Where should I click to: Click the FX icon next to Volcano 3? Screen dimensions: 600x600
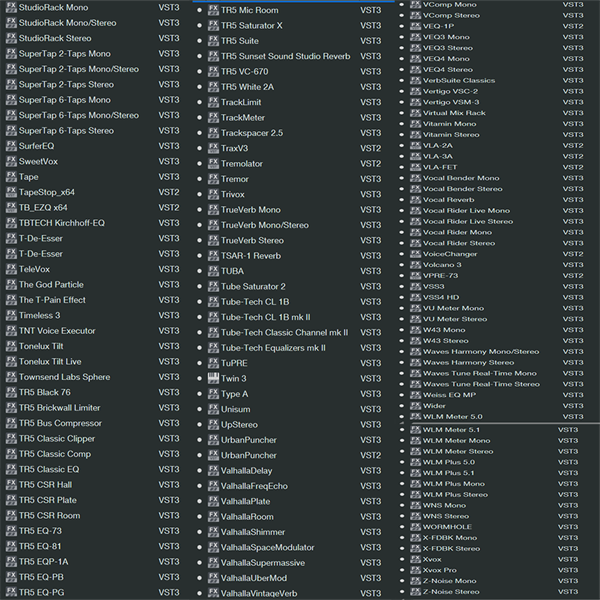pyautogui.click(x=416, y=265)
